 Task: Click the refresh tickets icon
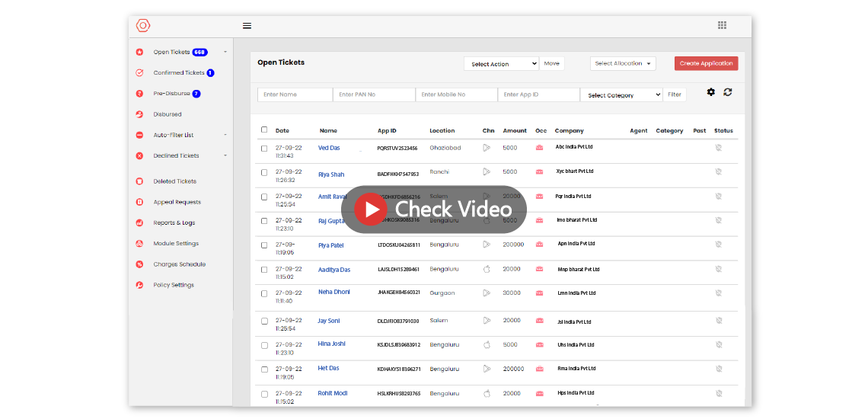click(728, 92)
